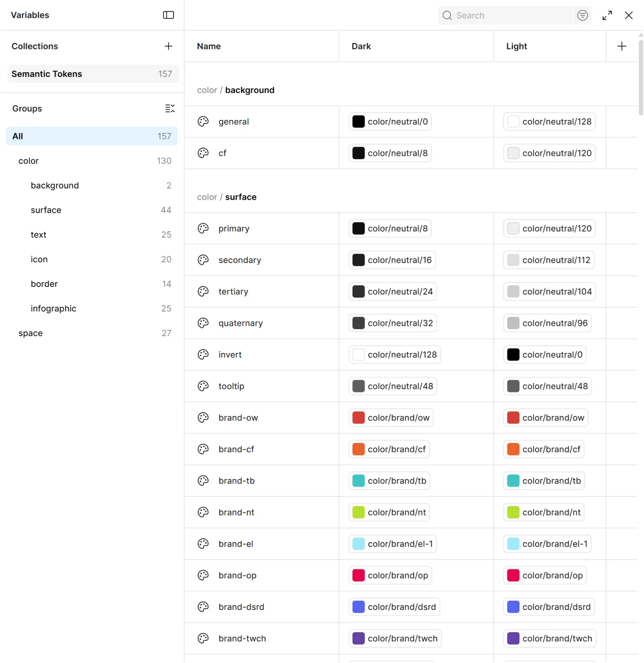This screenshot has height=663, width=644.
Task: Open the color group
Action: tap(92, 161)
